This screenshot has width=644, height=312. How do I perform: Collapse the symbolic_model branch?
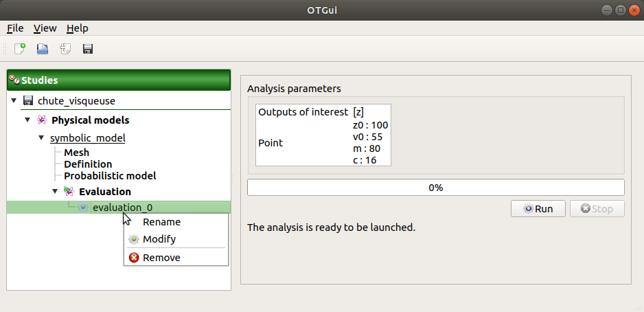(x=41, y=138)
